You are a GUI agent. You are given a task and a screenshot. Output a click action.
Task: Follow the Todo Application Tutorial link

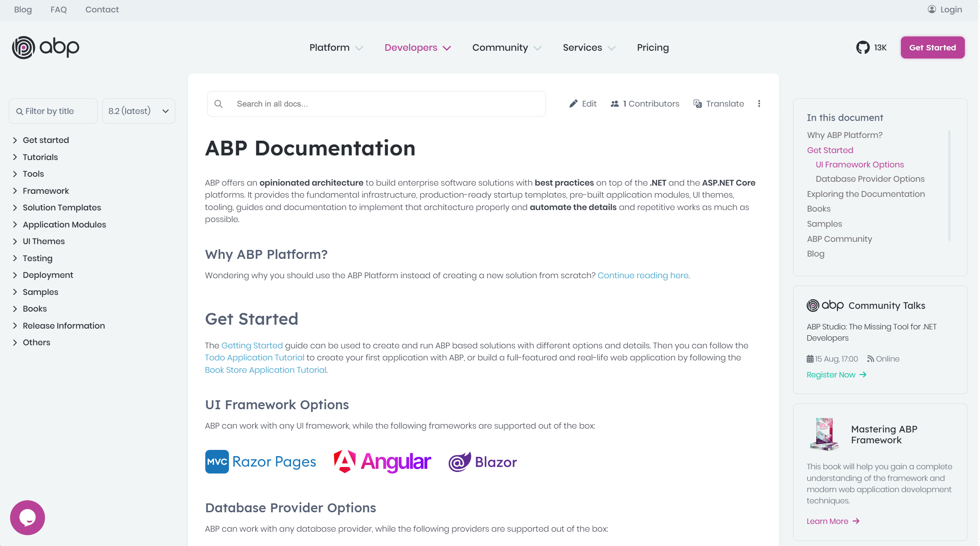254,358
